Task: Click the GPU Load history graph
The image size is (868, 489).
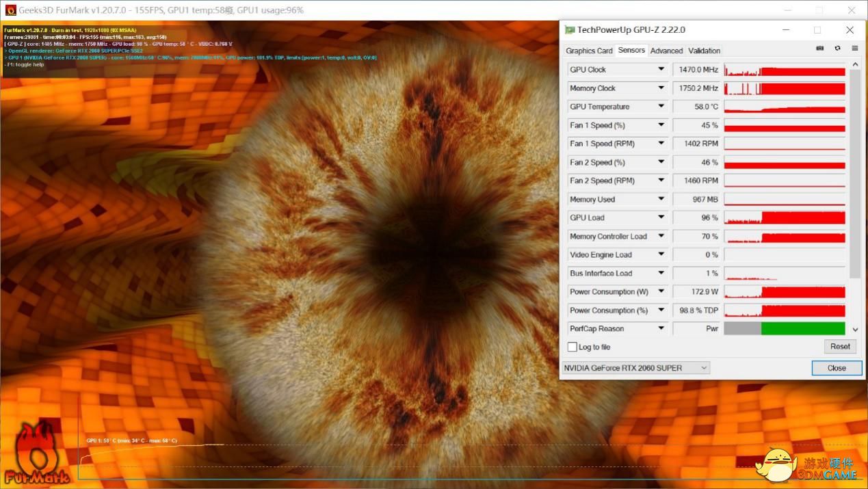Action: tap(785, 217)
